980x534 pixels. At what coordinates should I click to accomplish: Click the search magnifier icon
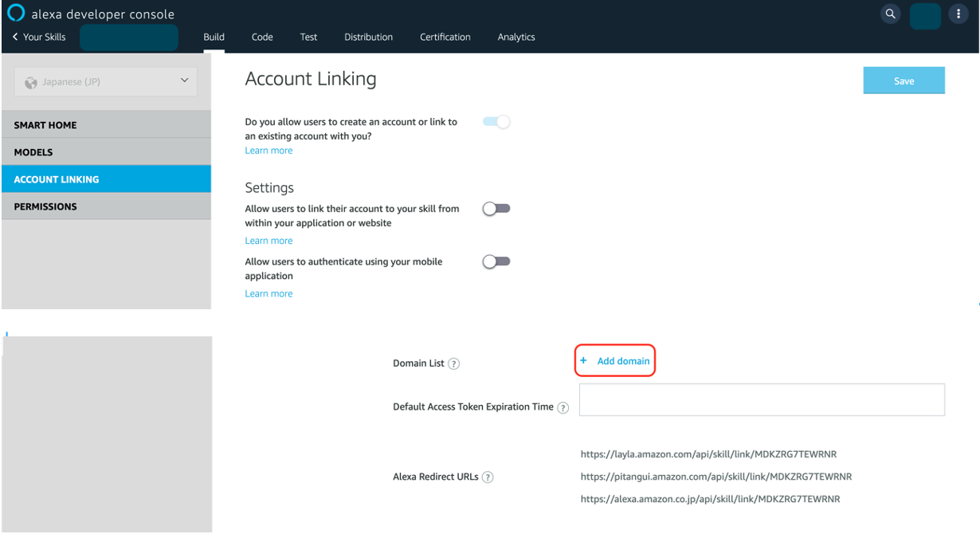[890, 14]
